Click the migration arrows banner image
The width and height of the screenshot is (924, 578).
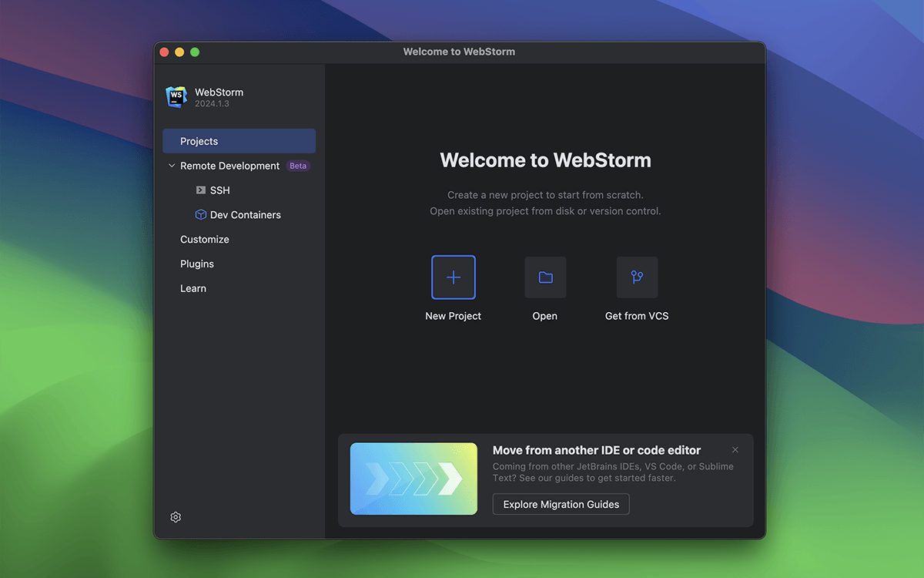pos(413,479)
